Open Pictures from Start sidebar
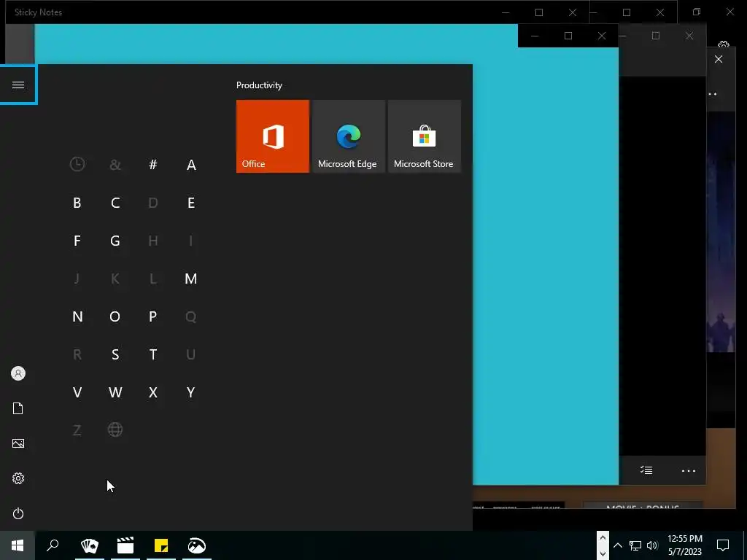747x560 pixels. (x=18, y=443)
